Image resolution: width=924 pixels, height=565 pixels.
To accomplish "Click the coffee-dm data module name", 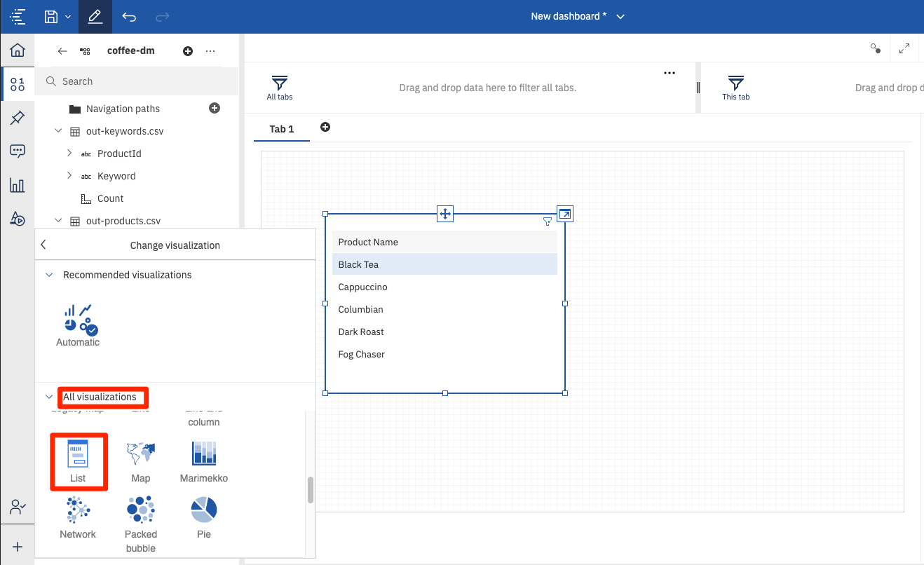I will click(x=131, y=50).
